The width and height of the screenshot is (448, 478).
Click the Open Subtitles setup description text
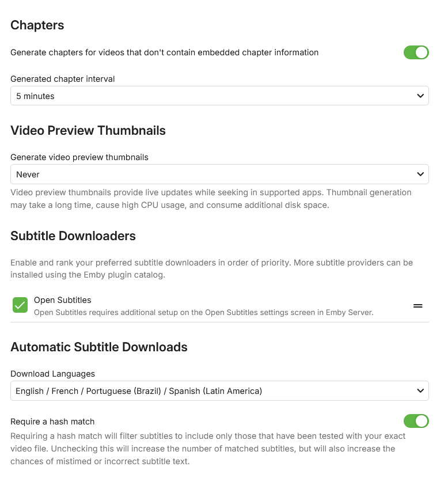point(203,313)
